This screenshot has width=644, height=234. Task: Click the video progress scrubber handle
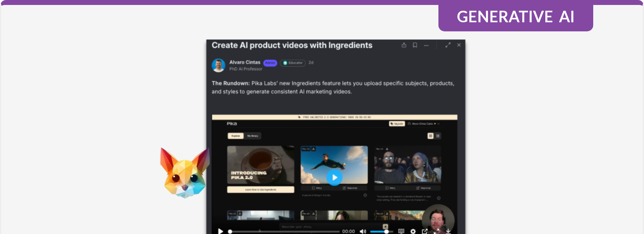point(230,232)
